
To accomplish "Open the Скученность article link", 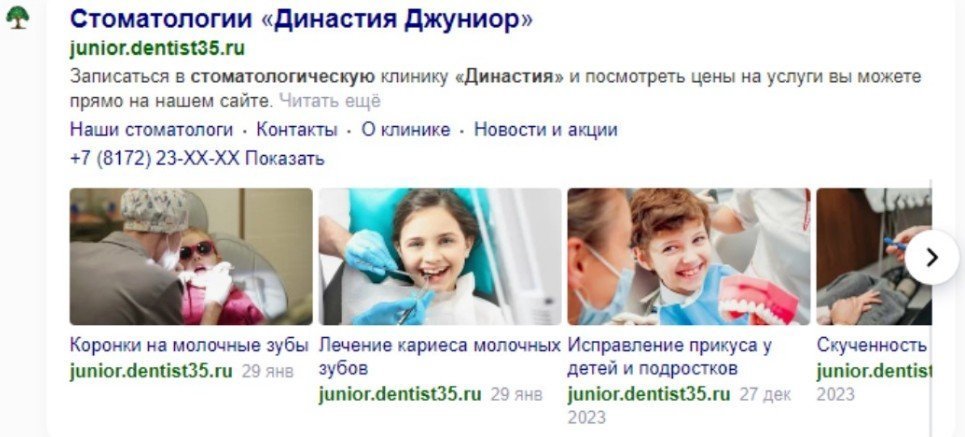I will pos(871,345).
